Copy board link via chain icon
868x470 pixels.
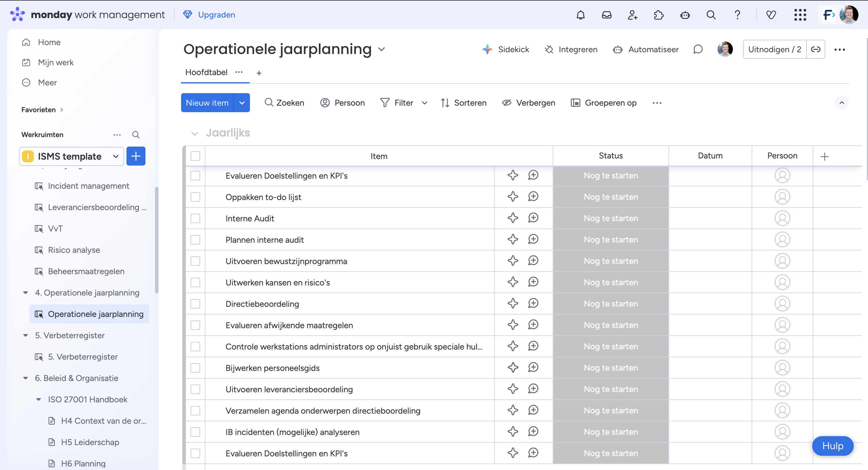815,50
